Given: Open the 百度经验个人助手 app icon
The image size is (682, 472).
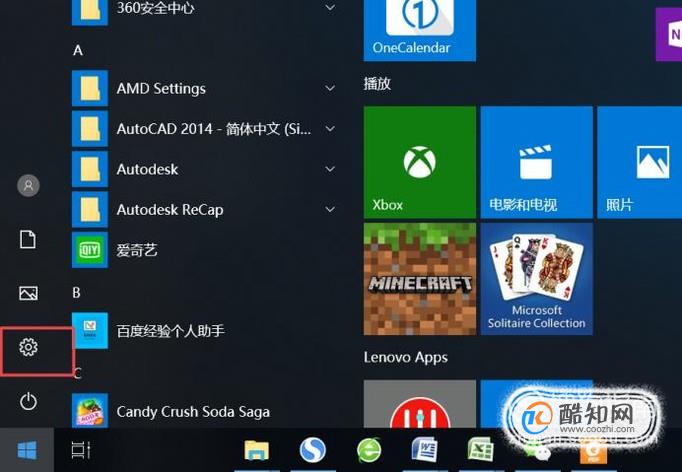Looking at the screenshot, I should coord(90,331).
